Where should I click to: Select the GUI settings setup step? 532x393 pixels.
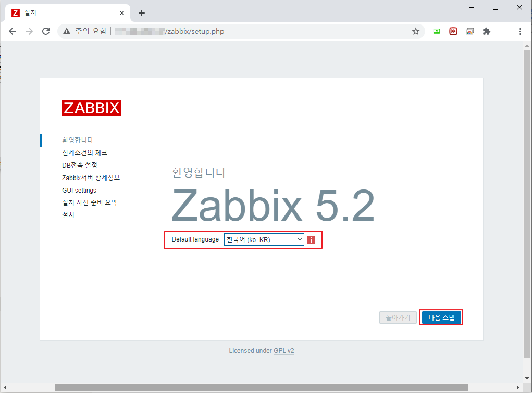pos(79,190)
